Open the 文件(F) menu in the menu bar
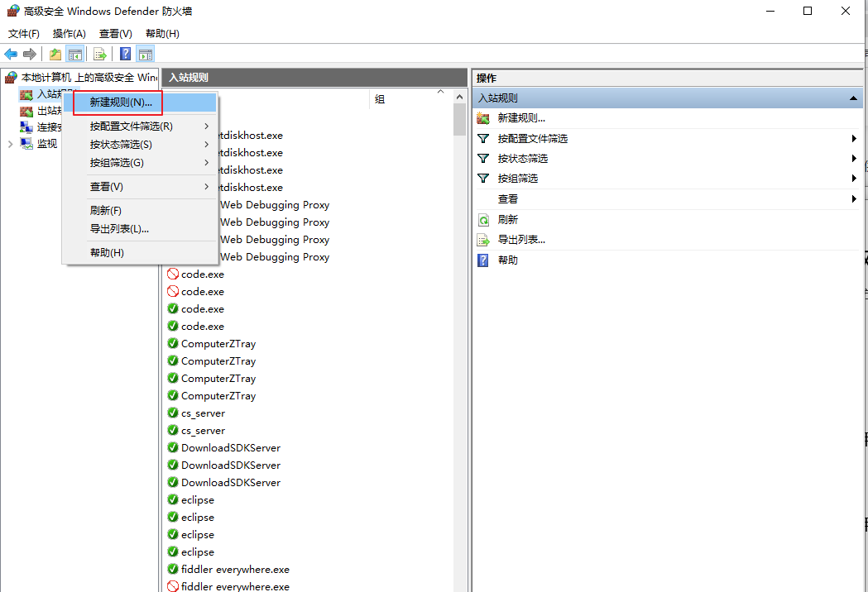Image resolution: width=868 pixels, height=592 pixels. click(24, 34)
